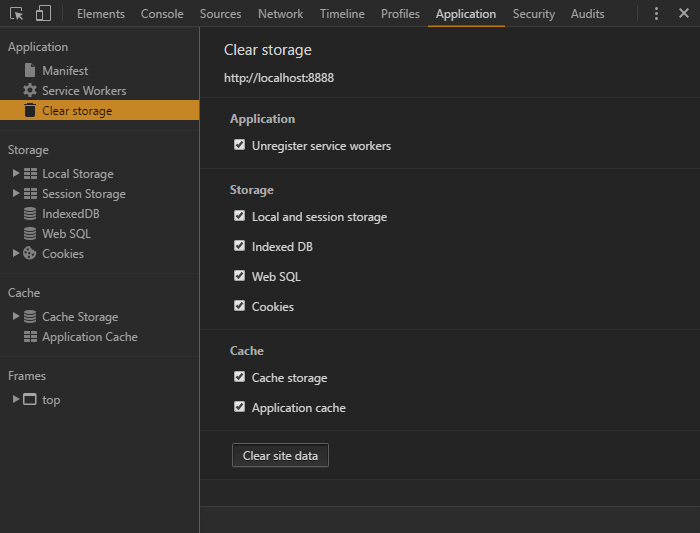
Task: Open the DevTools three-dot menu
Action: click(656, 14)
